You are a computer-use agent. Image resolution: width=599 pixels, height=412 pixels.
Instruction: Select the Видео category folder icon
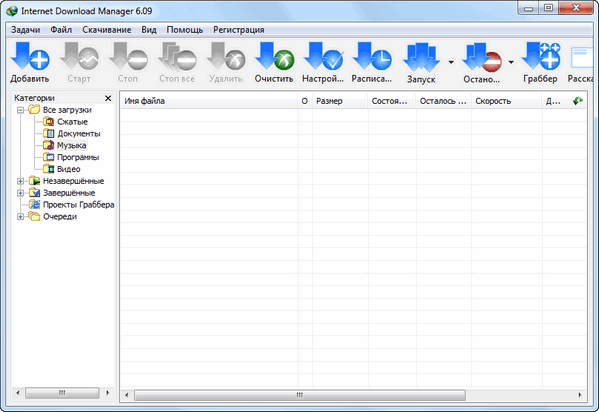[x=49, y=169]
